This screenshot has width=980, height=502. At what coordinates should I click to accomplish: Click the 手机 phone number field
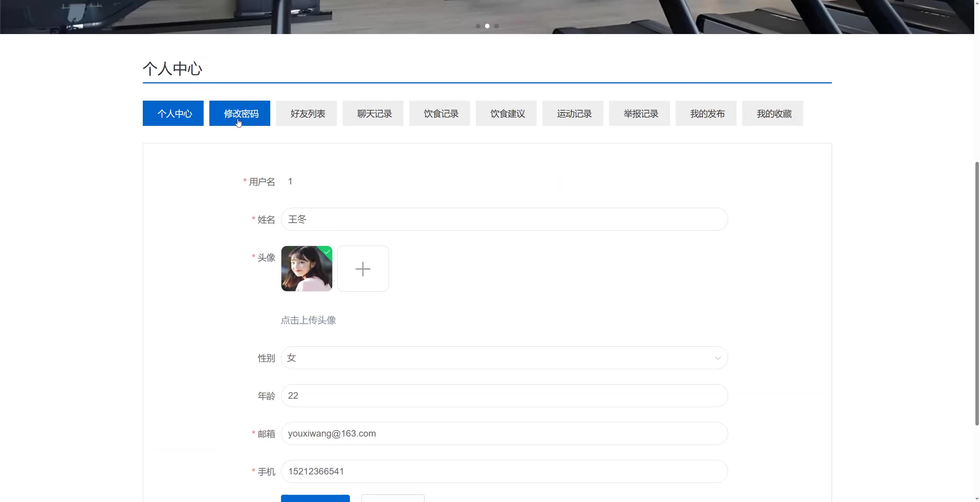pos(504,471)
